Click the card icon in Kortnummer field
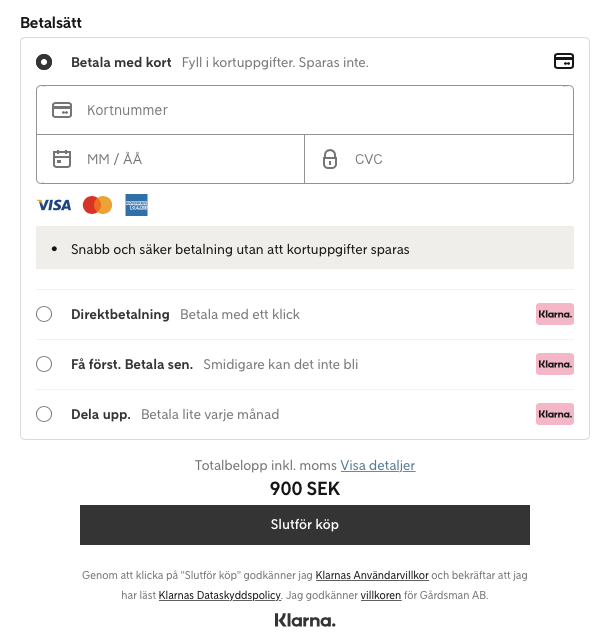 [62, 110]
